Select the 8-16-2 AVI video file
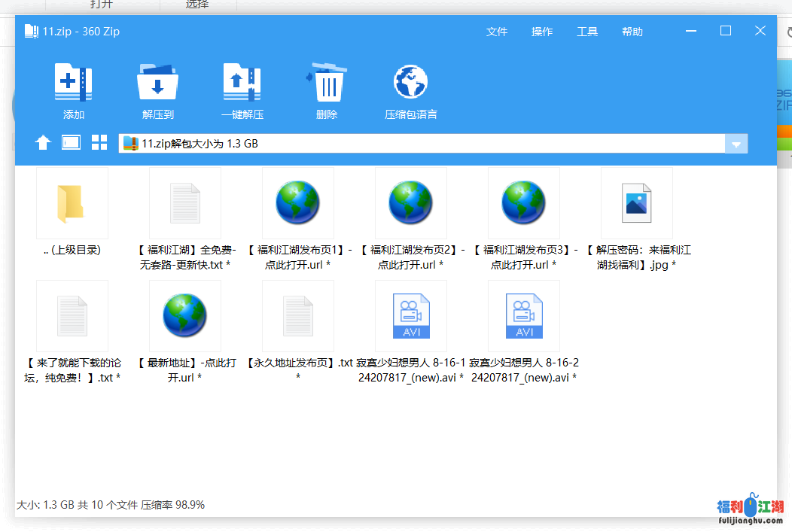 [524, 316]
